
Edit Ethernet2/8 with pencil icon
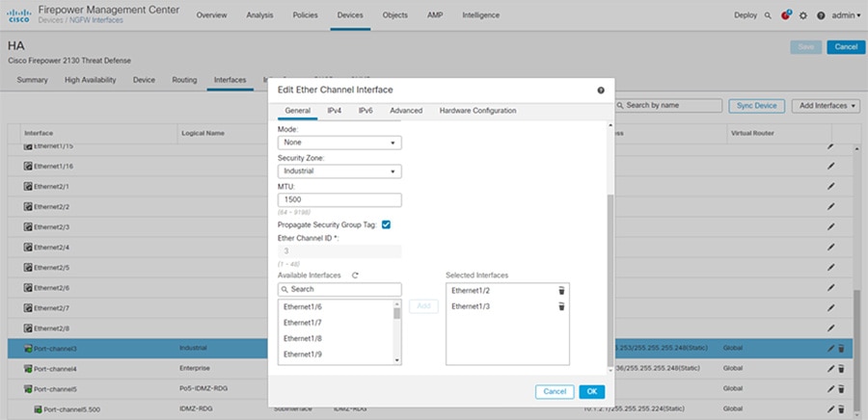point(831,328)
